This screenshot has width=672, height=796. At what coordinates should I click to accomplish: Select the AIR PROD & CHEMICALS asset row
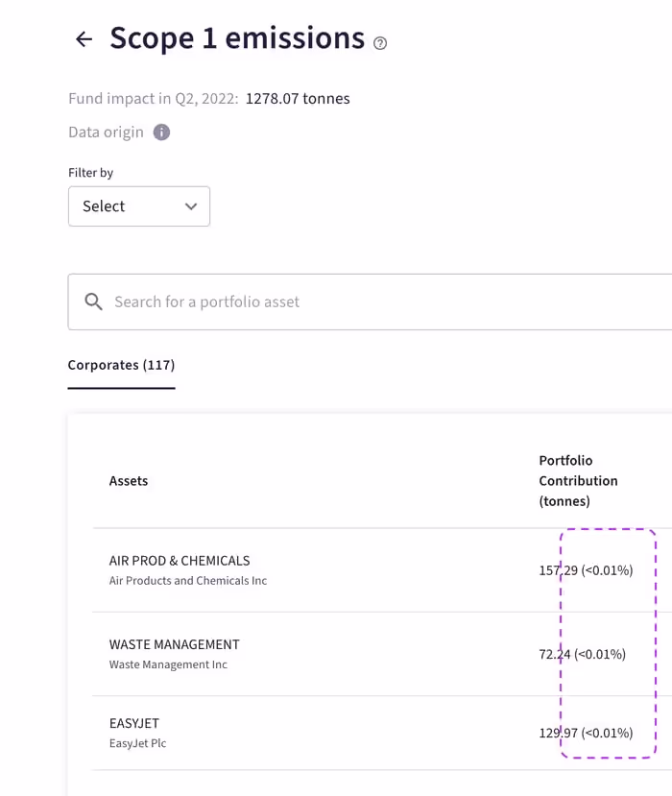[x=382, y=570]
